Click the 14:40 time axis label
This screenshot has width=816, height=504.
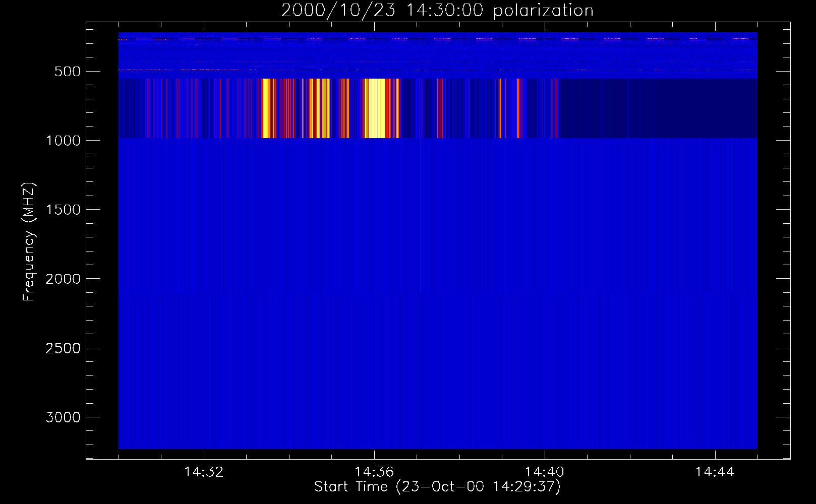tap(545, 472)
